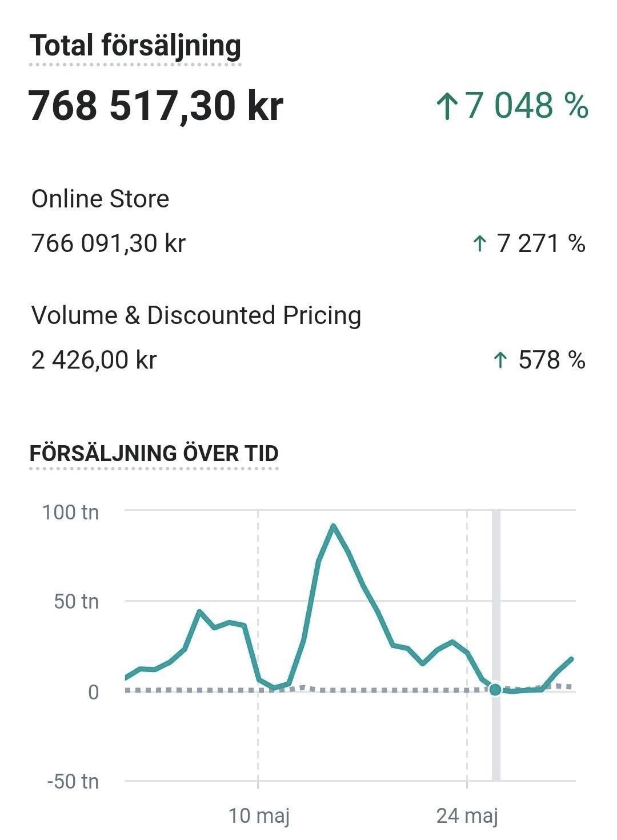The image size is (617, 840).
Task: Click the Online Store channel label
Action: [101, 199]
